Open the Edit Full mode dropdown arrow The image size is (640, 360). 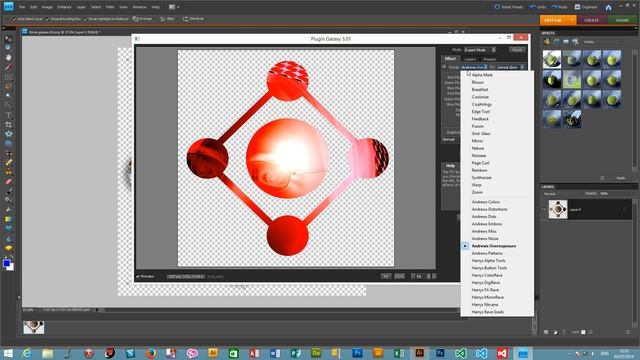tap(572, 20)
